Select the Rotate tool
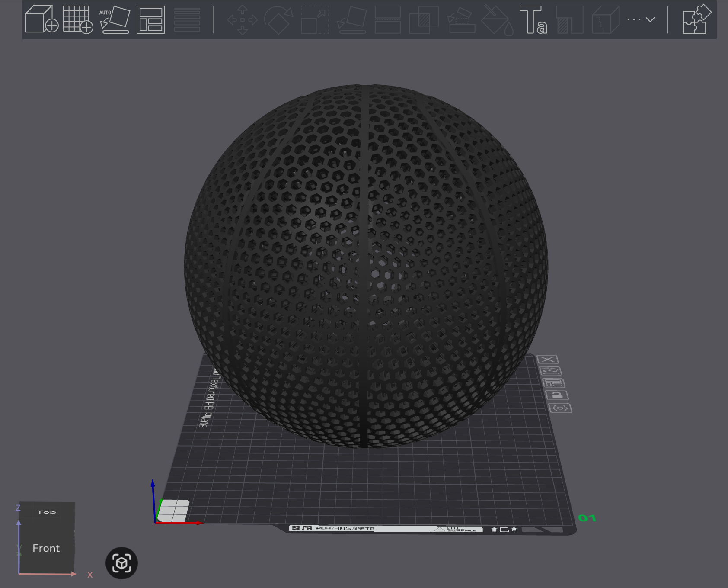The height and width of the screenshot is (588, 728). [x=278, y=19]
